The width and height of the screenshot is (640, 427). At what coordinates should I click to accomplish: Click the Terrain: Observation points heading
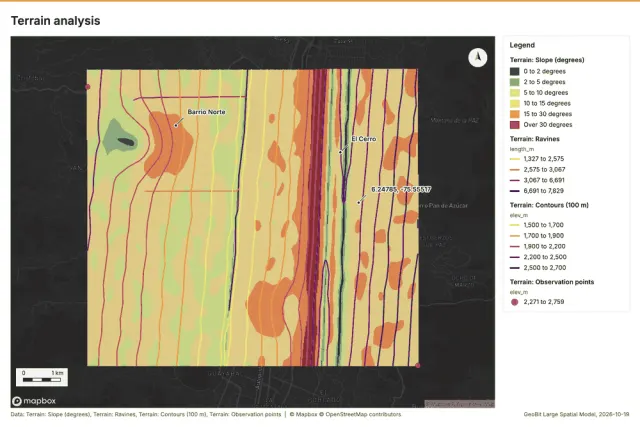tap(552, 282)
